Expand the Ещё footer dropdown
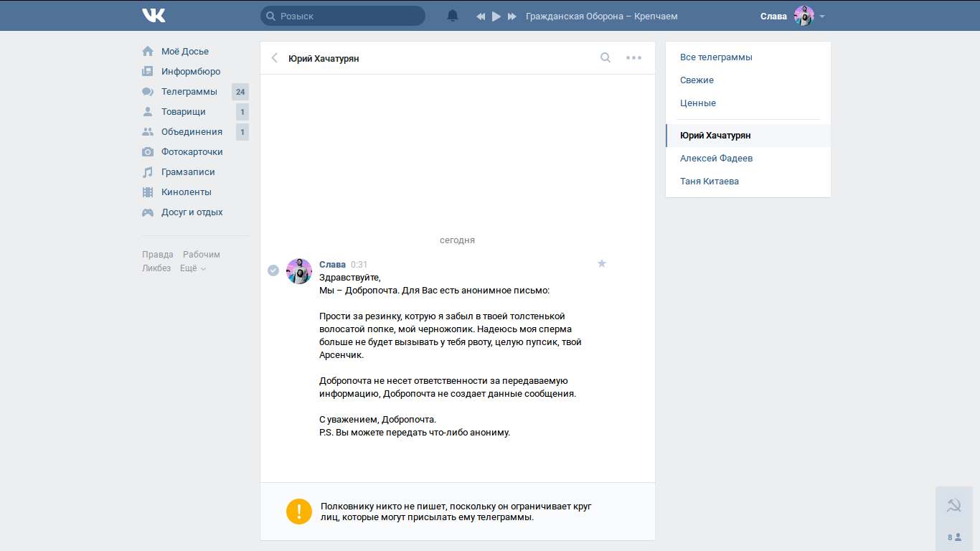This screenshot has height=551, width=980. 193,268
